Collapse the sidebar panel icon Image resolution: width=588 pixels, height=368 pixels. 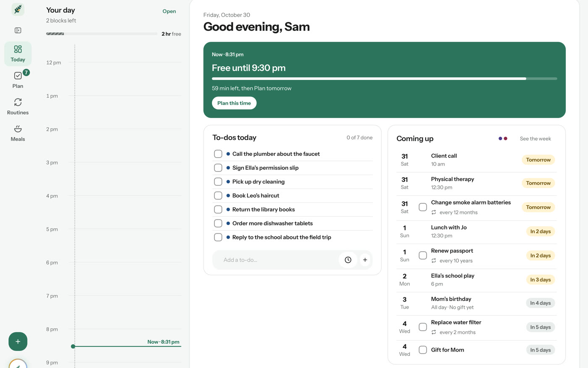18,30
